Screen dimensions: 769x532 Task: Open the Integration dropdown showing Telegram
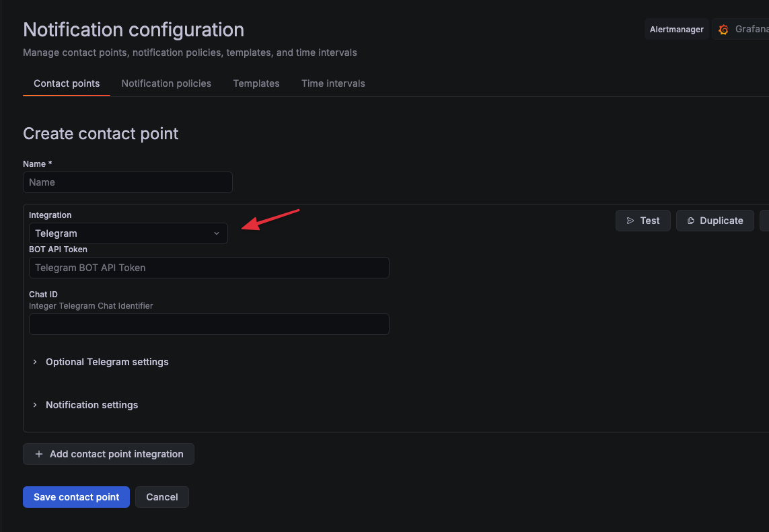[128, 233]
